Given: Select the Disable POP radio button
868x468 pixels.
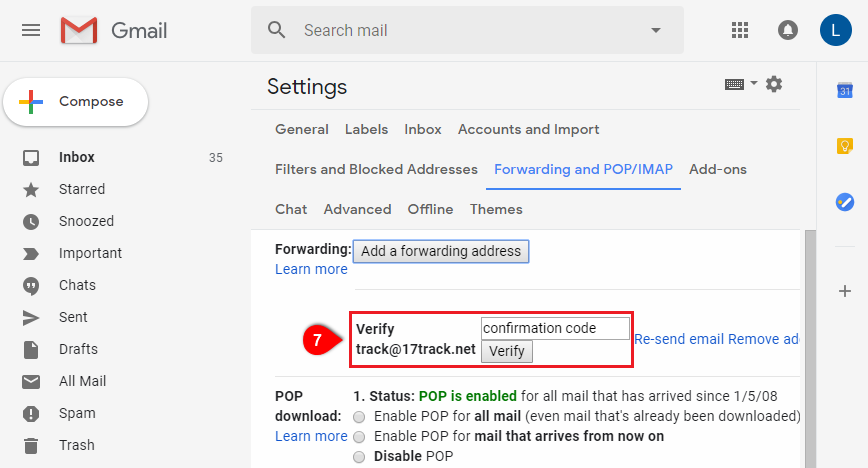Looking at the screenshot, I should 359,457.
